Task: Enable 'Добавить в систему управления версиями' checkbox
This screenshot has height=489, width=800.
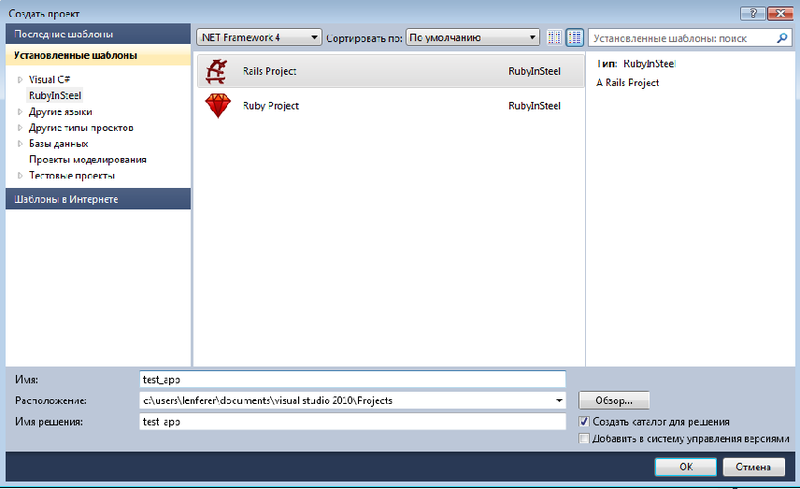Action: [584, 438]
